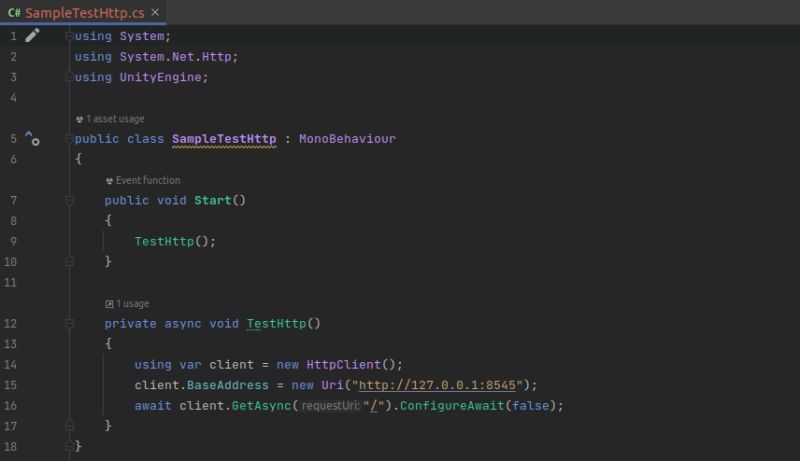Screen dimensions: 800x461
Task: Click the 'client' variable on line 14
Action: 231,365
